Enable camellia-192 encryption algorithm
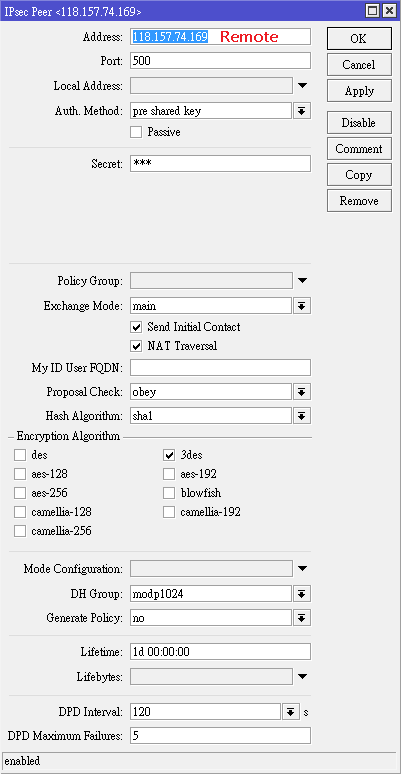Screen dimensions: 401x774 point(169,512)
